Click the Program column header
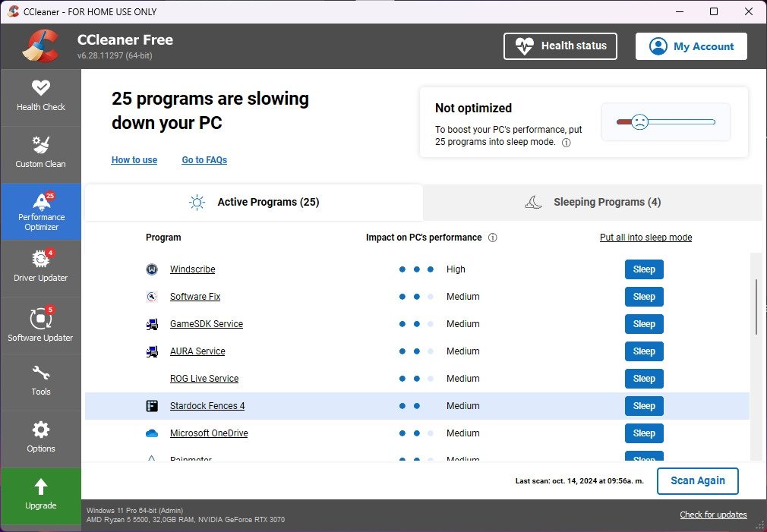The image size is (767, 532). click(x=163, y=238)
